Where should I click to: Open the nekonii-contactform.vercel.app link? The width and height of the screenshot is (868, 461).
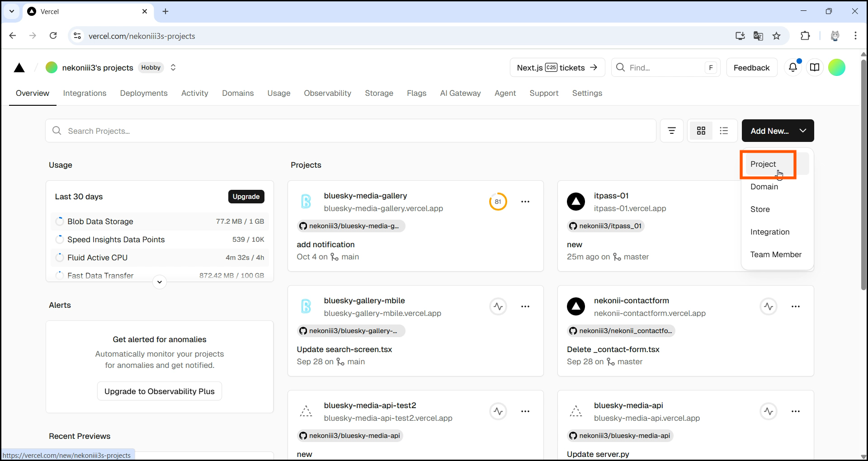pyautogui.click(x=650, y=313)
